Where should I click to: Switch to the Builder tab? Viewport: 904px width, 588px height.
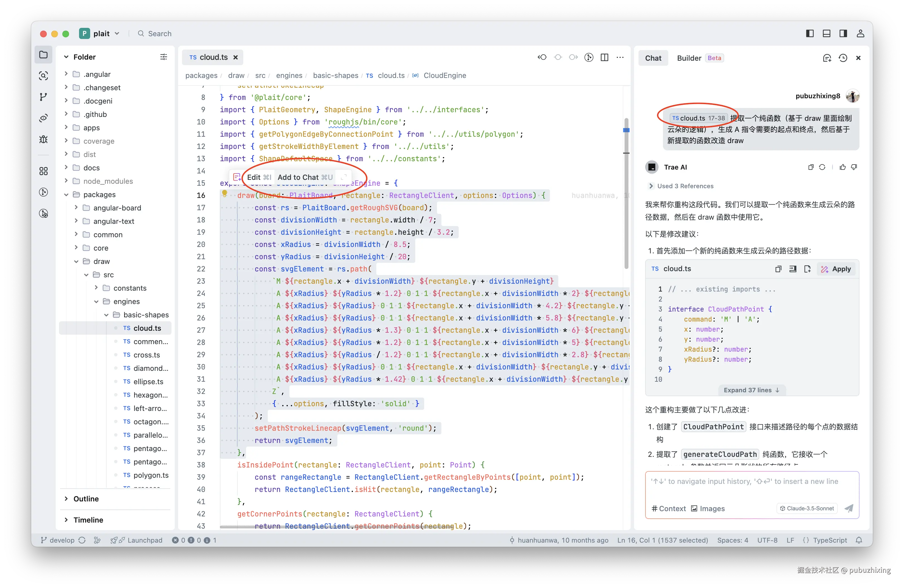(689, 58)
